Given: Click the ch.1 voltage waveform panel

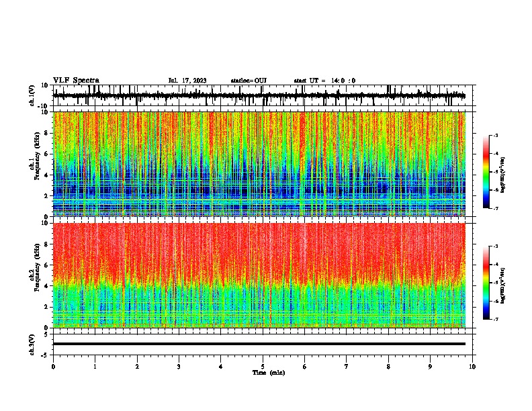Looking at the screenshot, I should [x=263, y=95].
